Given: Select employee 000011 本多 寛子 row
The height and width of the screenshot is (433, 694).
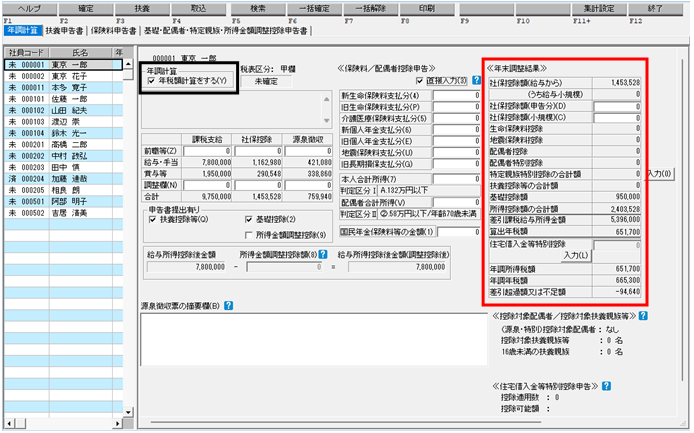Looking at the screenshot, I should (63, 88).
